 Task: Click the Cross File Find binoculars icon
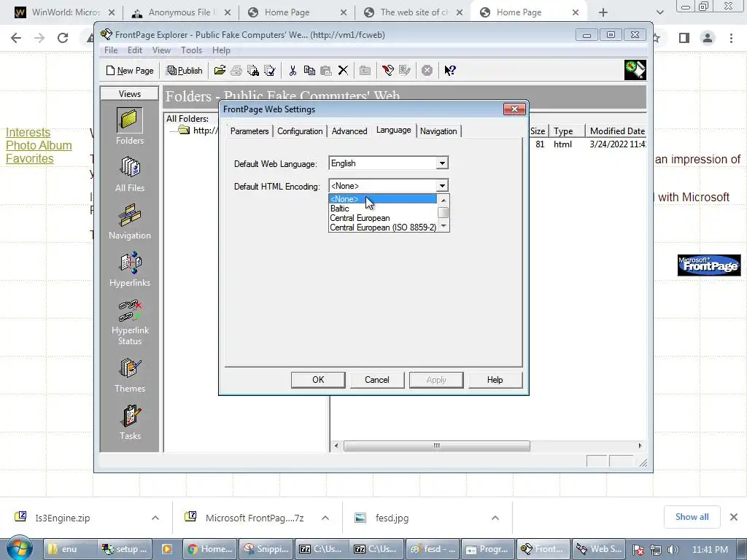tap(252, 71)
